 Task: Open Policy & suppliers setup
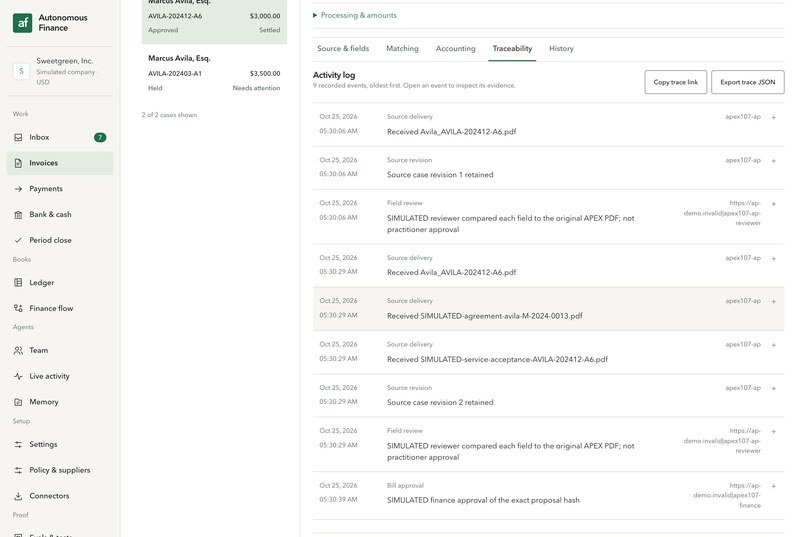60,470
